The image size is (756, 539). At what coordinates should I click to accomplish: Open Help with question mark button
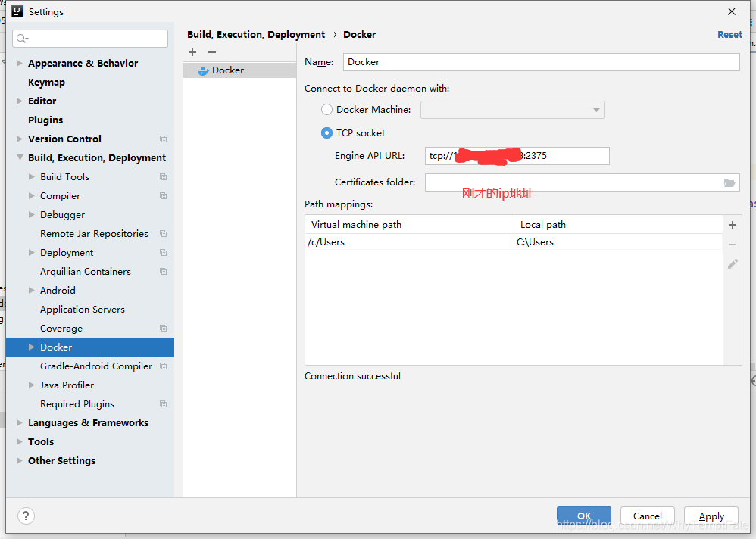pyautogui.click(x=26, y=516)
